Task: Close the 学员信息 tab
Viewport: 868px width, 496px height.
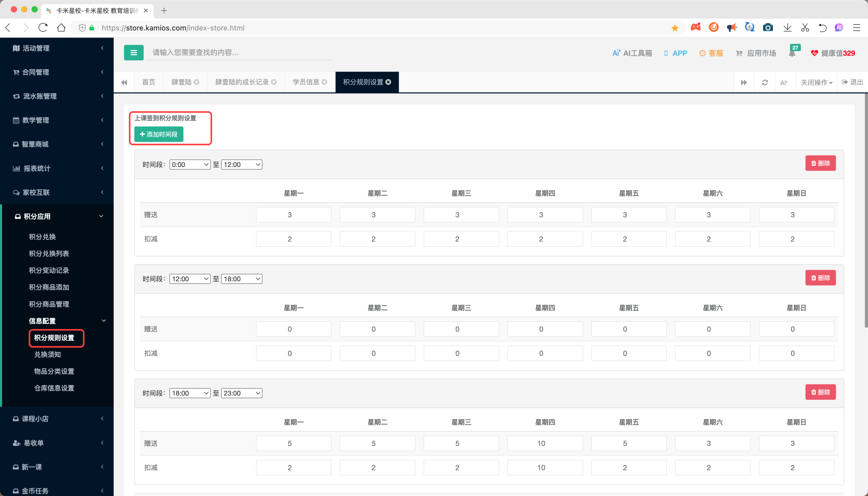Action: (x=324, y=82)
